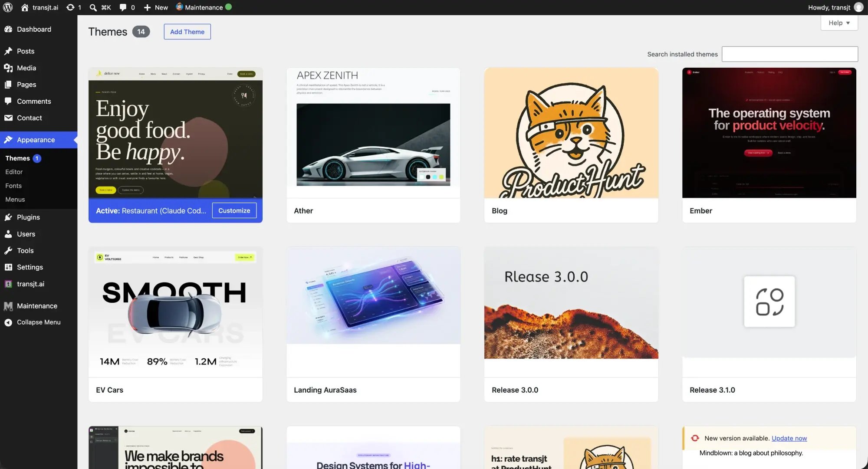This screenshot has width=868, height=469.
Task: Expand the Help dropdown
Action: pyautogui.click(x=839, y=23)
